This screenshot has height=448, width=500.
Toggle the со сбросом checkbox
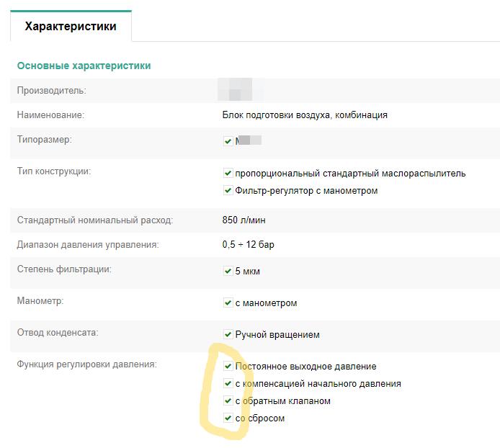(228, 418)
